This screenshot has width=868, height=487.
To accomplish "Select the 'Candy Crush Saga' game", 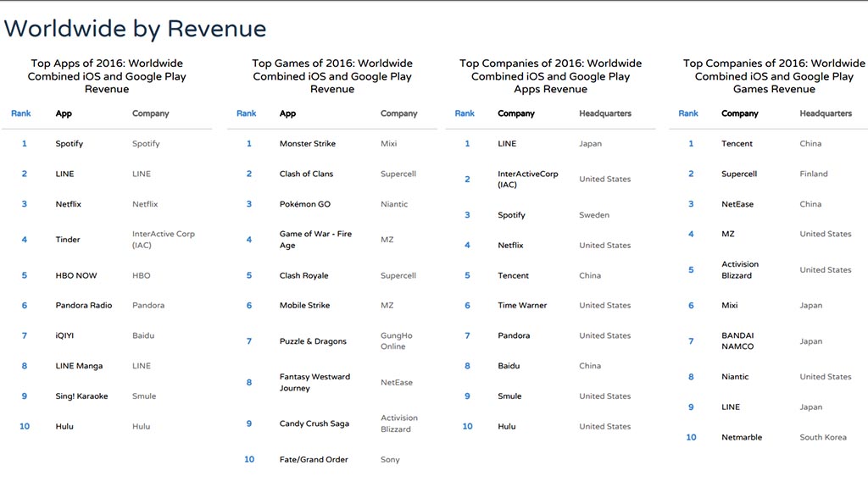I will (314, 424).
